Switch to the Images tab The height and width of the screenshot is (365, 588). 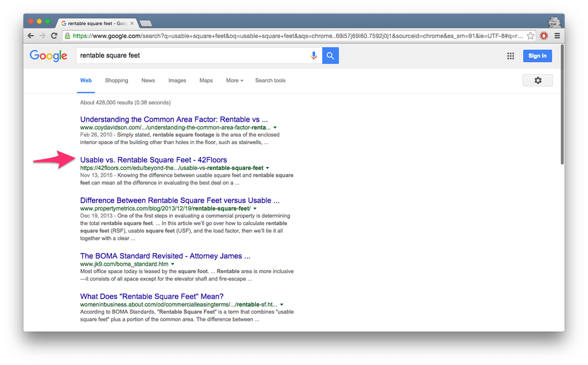point(177,80)
